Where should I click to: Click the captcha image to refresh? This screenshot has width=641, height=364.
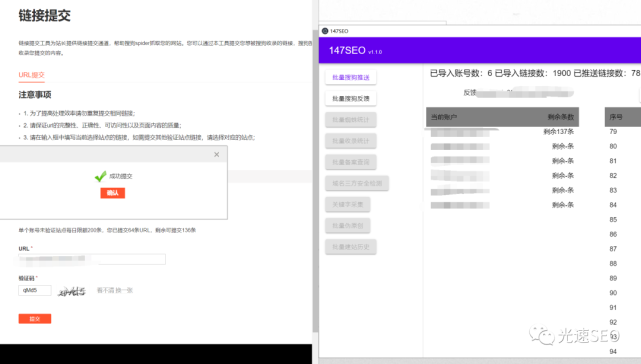72,291
